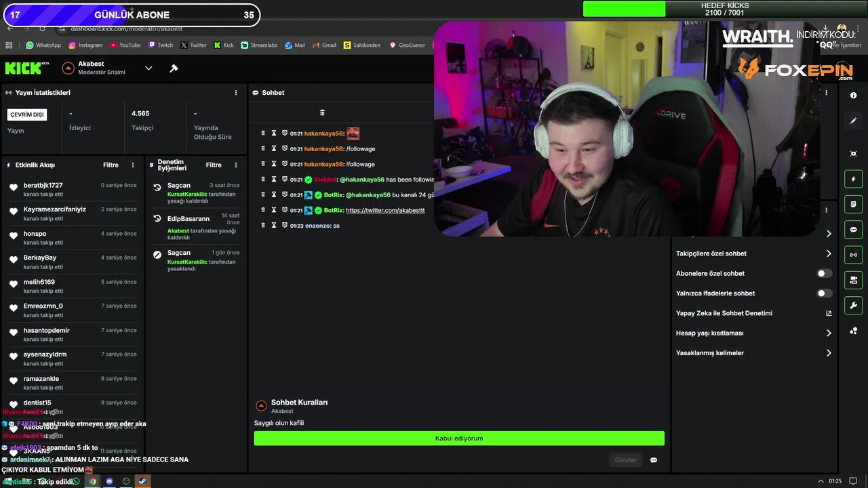
Task: Toggle the chat bubble sidebar icon
Action: tap(853, 230)
